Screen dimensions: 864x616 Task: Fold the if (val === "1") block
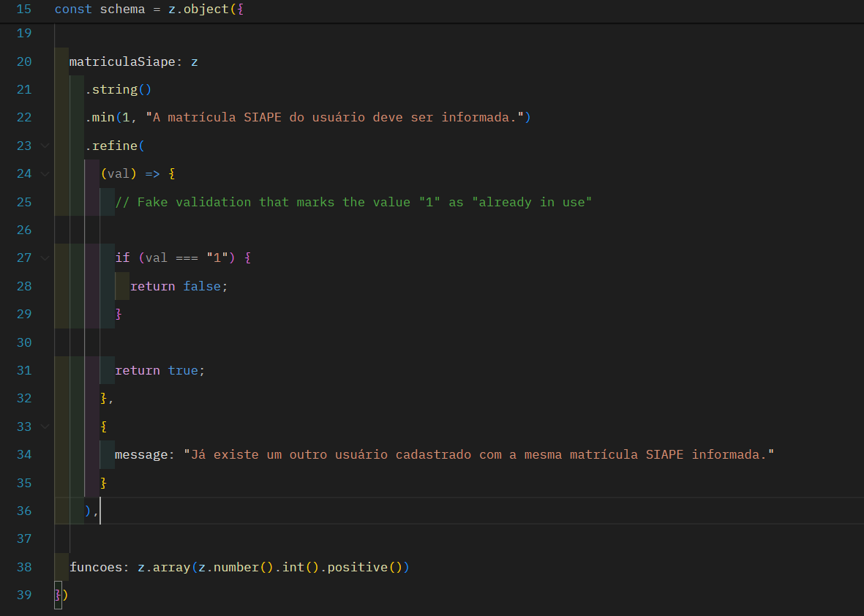45,258
